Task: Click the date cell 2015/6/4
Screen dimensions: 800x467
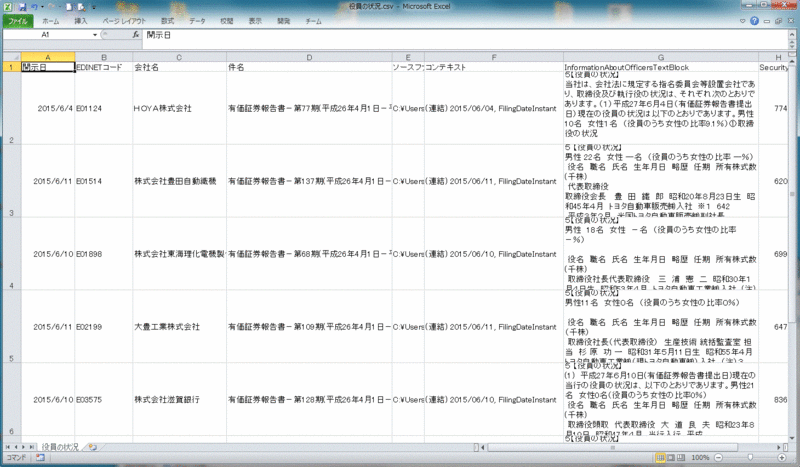Action: tap(48, 108)
